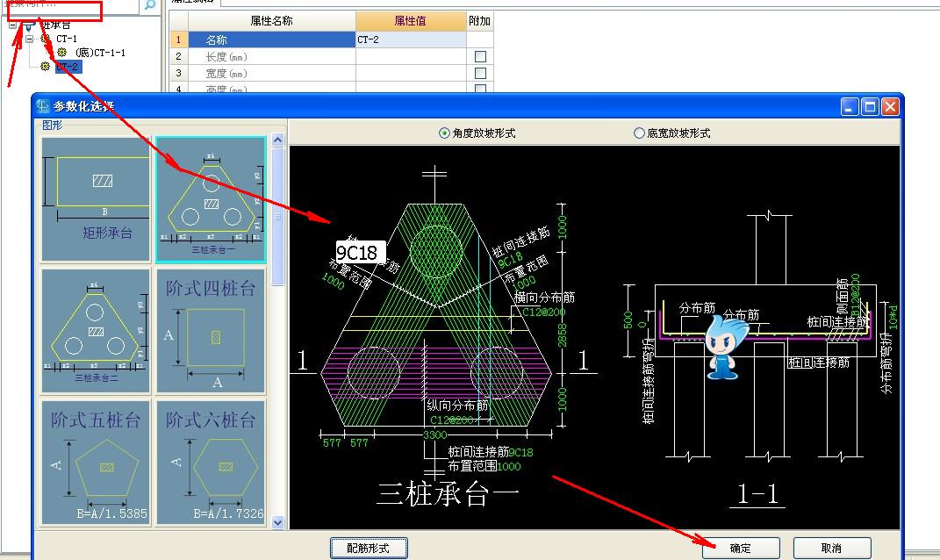Tick the 附加 checkbox for 长度(mm)
This screenshot has height=560, width=940.
click(480, 56)
